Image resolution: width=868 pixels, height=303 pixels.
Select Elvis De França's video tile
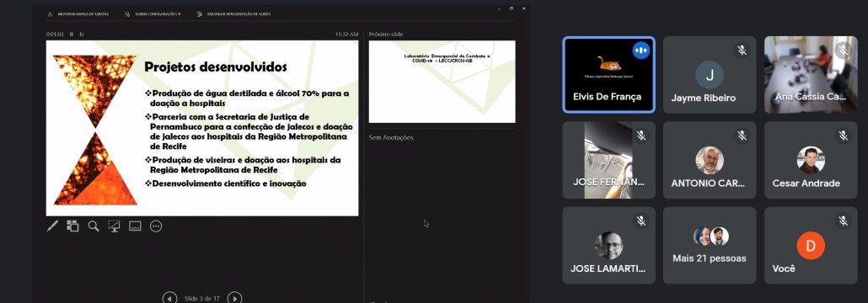609,75
